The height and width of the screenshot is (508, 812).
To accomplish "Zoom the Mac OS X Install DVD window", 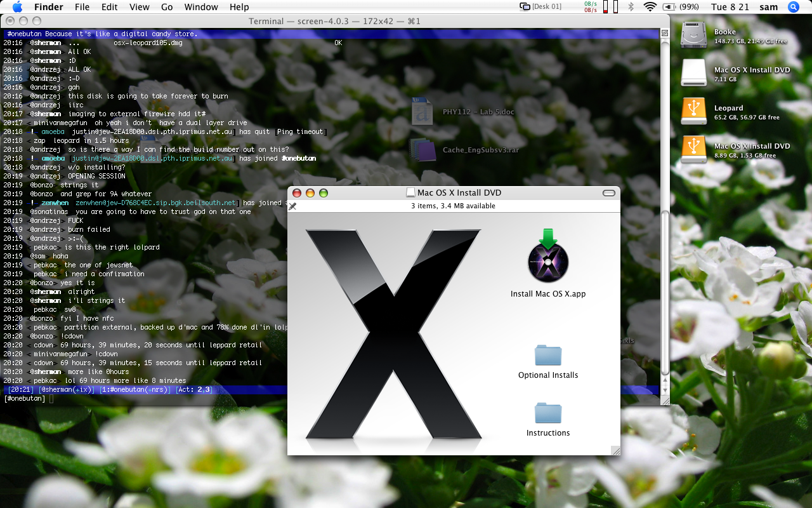I will 323,192.
